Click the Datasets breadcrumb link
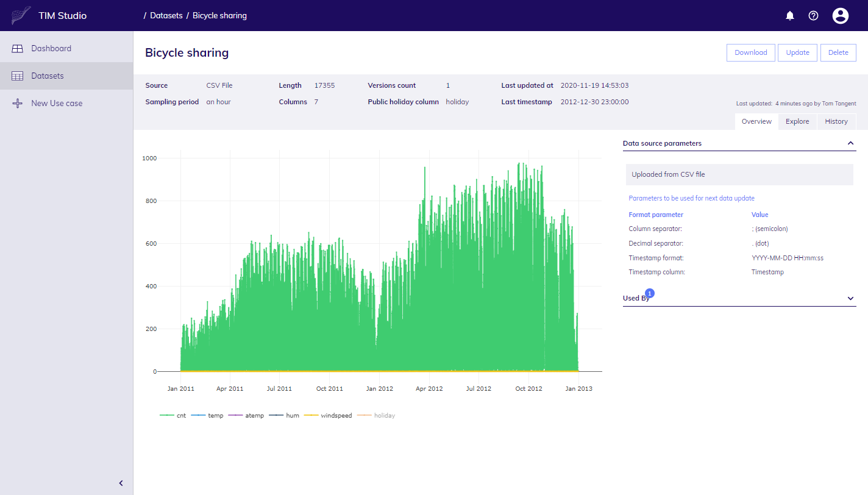 [x=166, y=16]
